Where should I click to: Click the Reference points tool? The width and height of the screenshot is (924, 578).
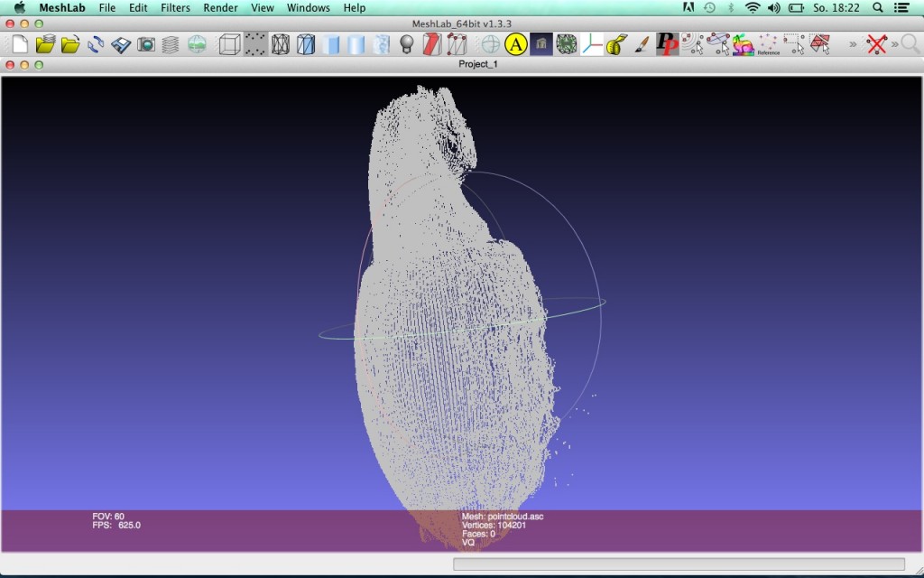[769, 44]
